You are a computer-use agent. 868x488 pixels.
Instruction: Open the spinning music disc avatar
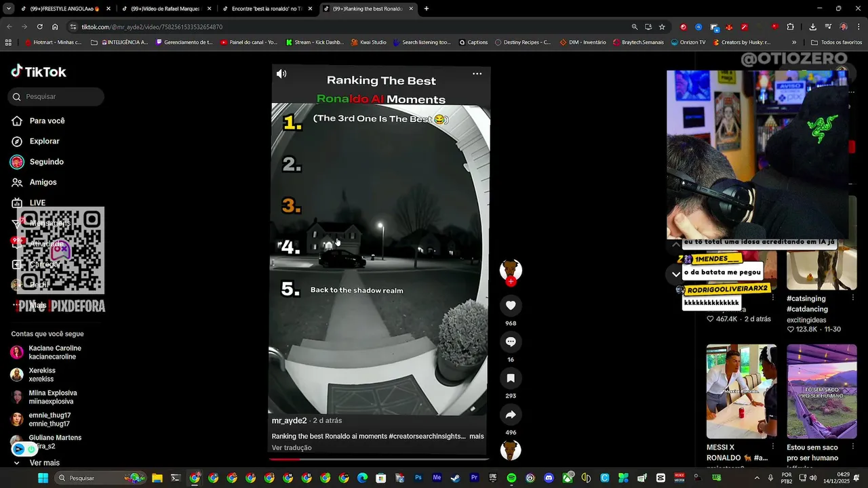[x=511, y=450]
